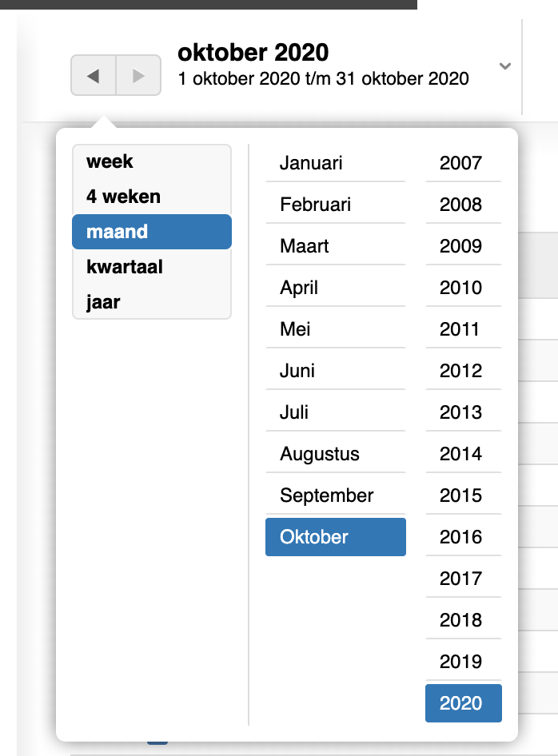The height and width of the screenshot is (756, 558).
Task: Click the highlighted 2020 year
Action: click(x=463, y=703)
